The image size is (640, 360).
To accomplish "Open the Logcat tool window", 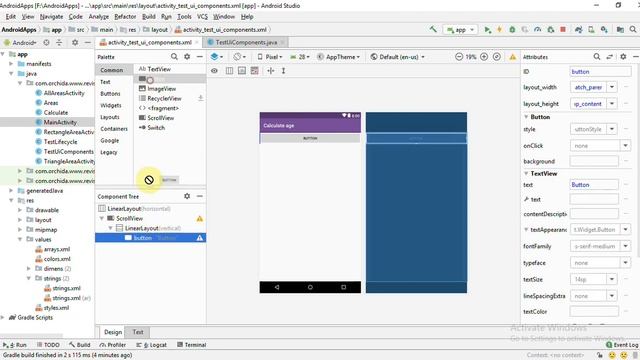I will point(152,345).
